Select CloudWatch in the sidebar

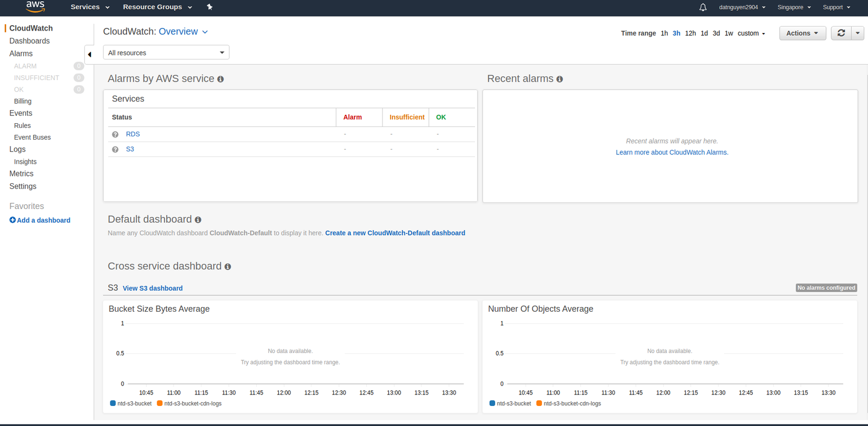[31, 28]
